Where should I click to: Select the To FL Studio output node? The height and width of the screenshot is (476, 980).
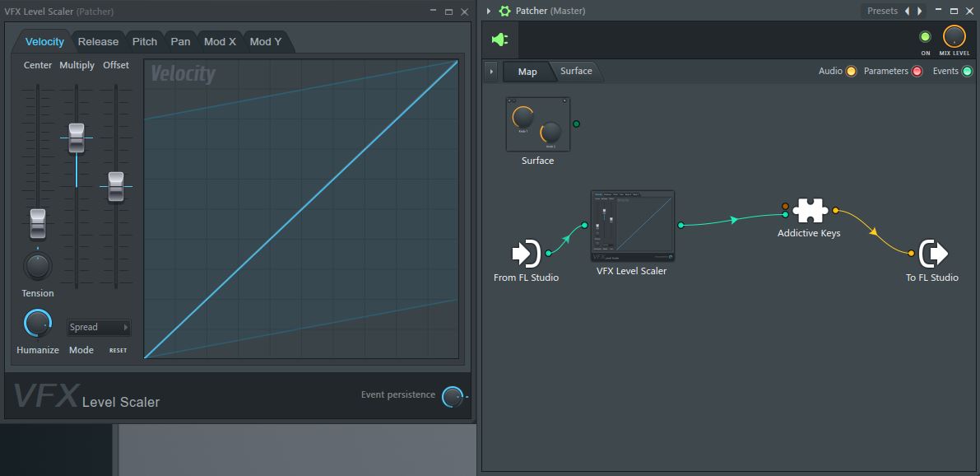(x=933, y=254)
